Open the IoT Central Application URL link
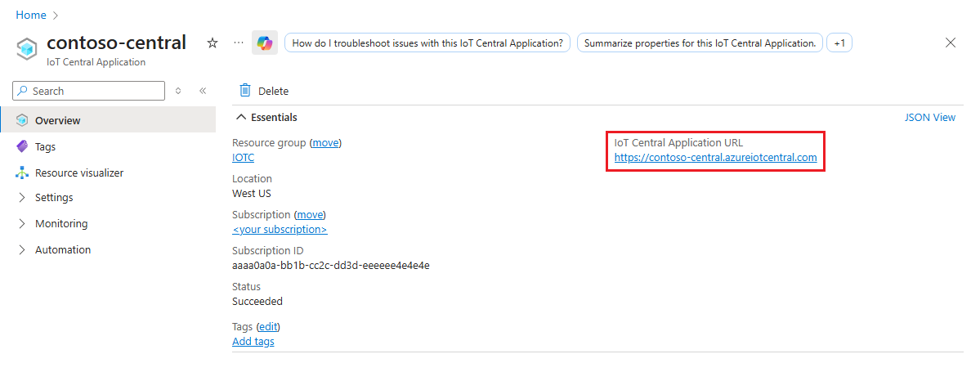The width and height of the screenshot is (980, 381). coord(715,158)
